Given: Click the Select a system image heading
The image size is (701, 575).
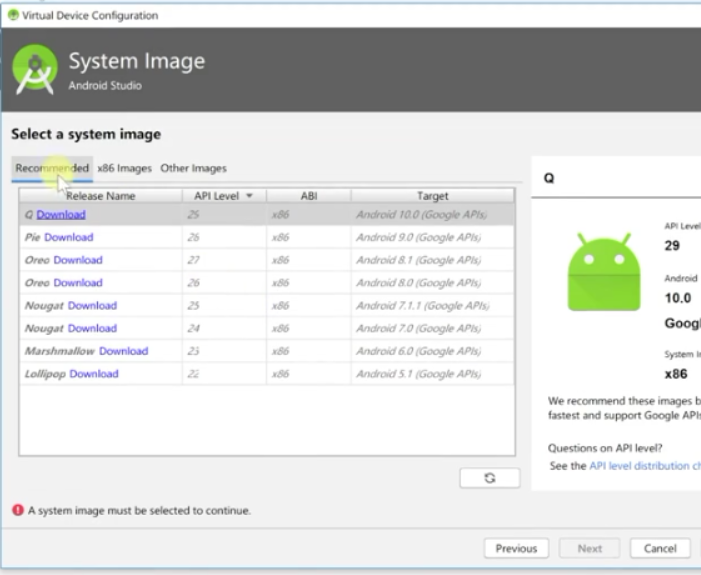Looking at the screenshot, I should click(86, 134).
